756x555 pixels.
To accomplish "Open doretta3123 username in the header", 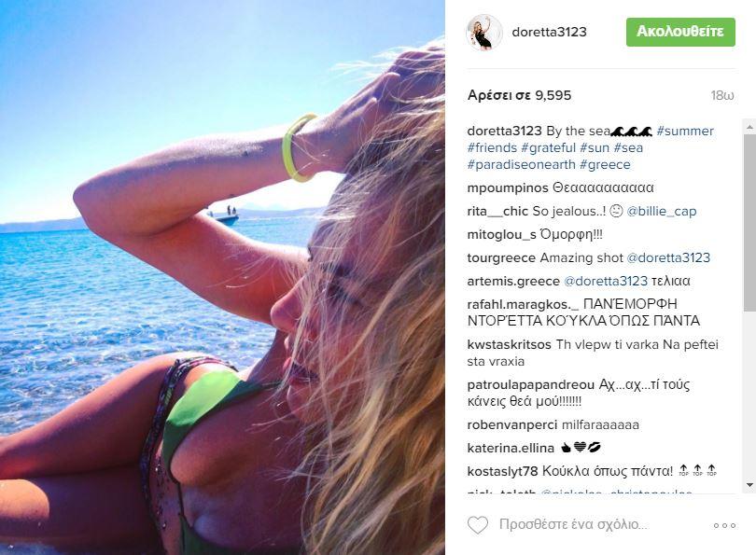I will coord(549,33).
